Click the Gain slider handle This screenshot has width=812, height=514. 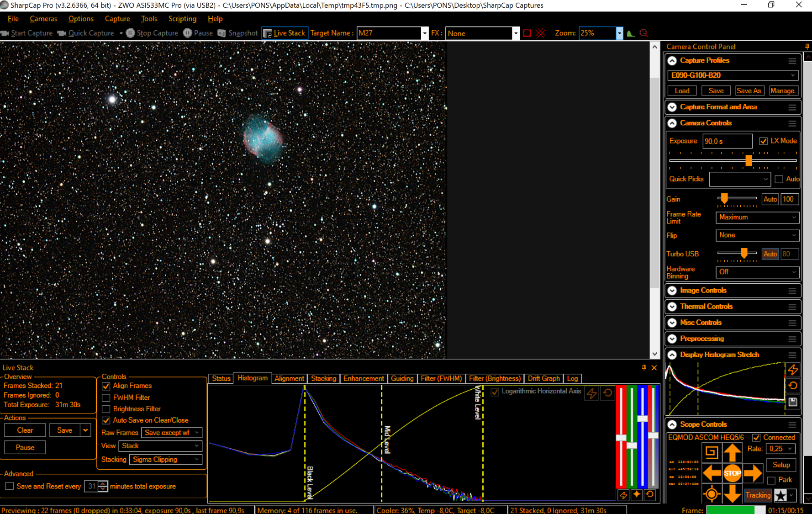[x=724, y=198]
